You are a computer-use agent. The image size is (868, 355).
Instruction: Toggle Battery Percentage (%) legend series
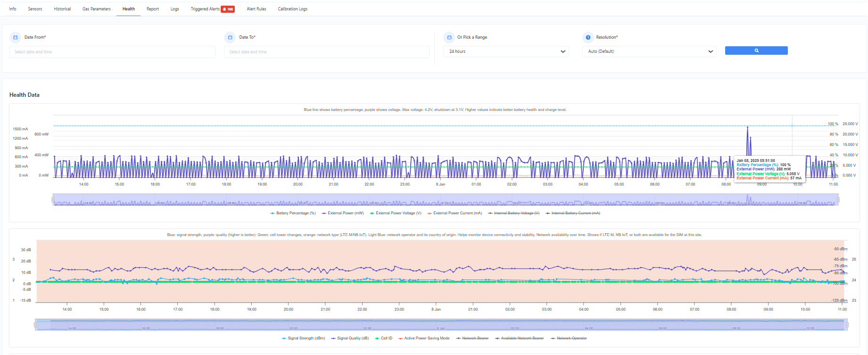tap(293, 213)
